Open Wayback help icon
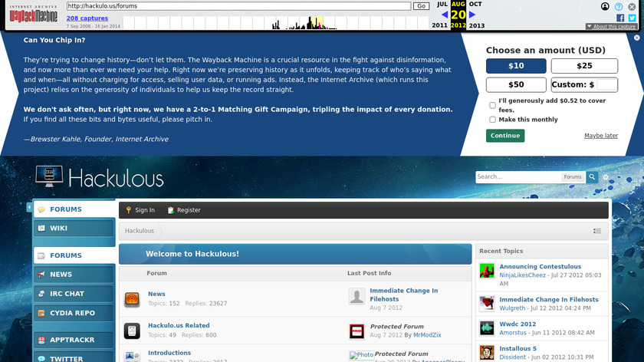The width and height of the screenshot is (644, 362). (619, 7)
